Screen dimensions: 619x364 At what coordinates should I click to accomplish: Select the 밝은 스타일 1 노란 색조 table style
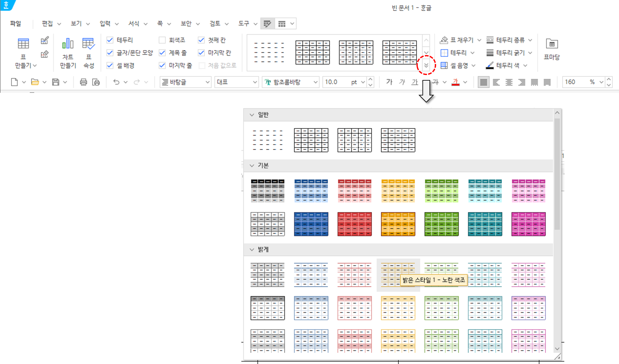398,275
